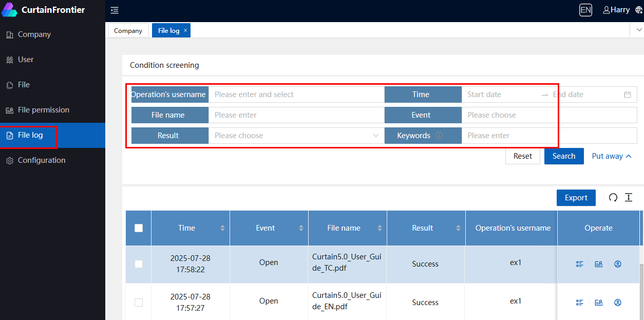
Task: Click the table density icon
Action: (629, 198)
